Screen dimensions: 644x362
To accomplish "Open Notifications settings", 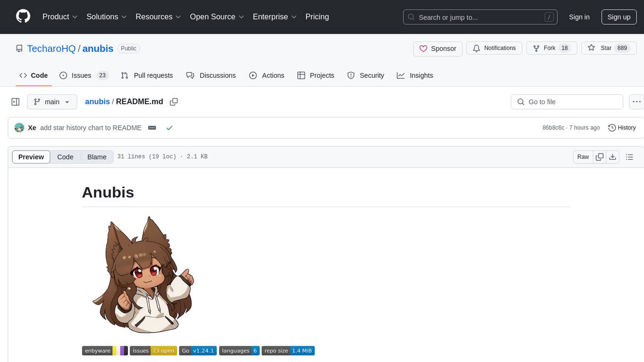I will pos(494,48).
